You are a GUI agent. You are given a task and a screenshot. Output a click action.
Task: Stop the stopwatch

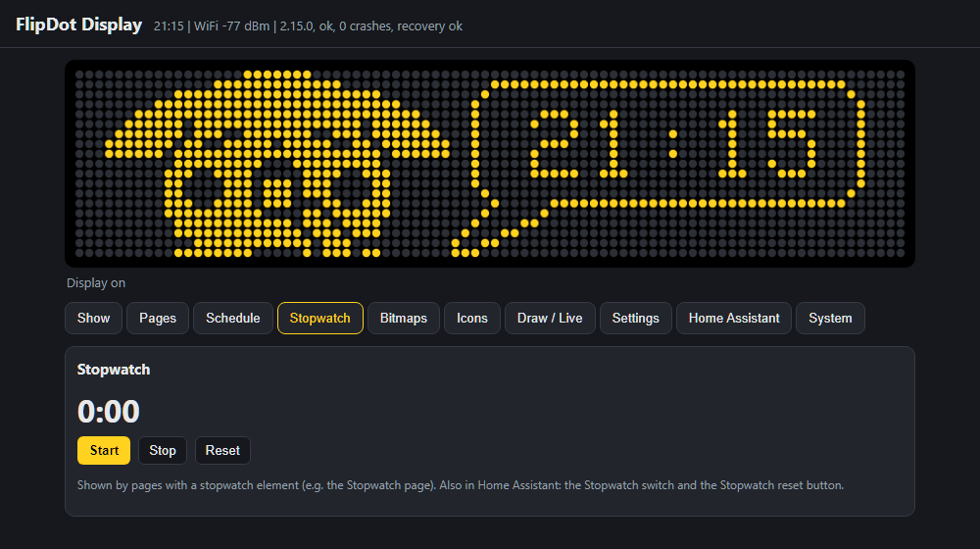tap(163, 450)
